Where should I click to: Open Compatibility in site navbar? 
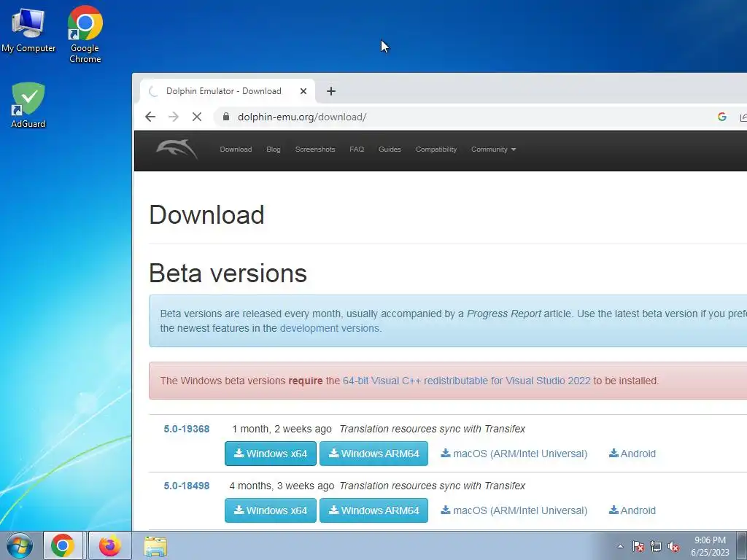[x=436, y=149]
